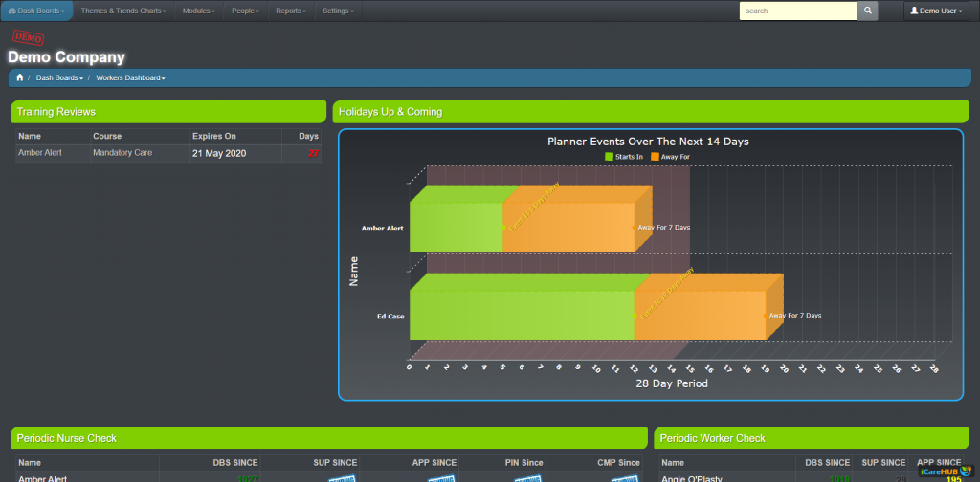Click the red DEMO stamp logo
980x482 pixels.
click(28, 37)
